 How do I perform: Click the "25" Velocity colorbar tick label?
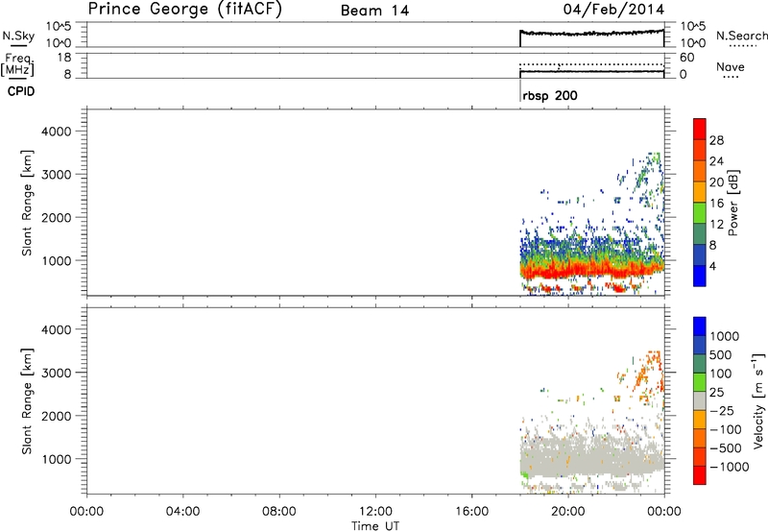coord(716,392)
